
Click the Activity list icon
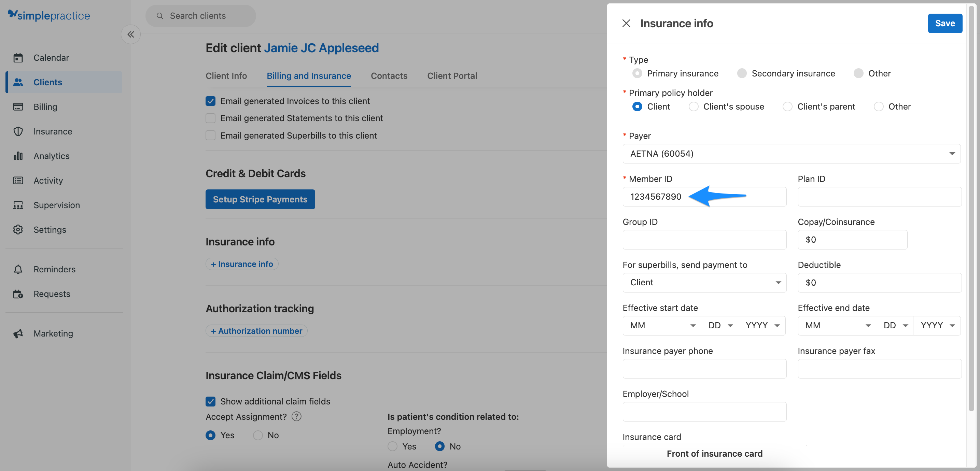pyautogui.click(x=18, y=181)
